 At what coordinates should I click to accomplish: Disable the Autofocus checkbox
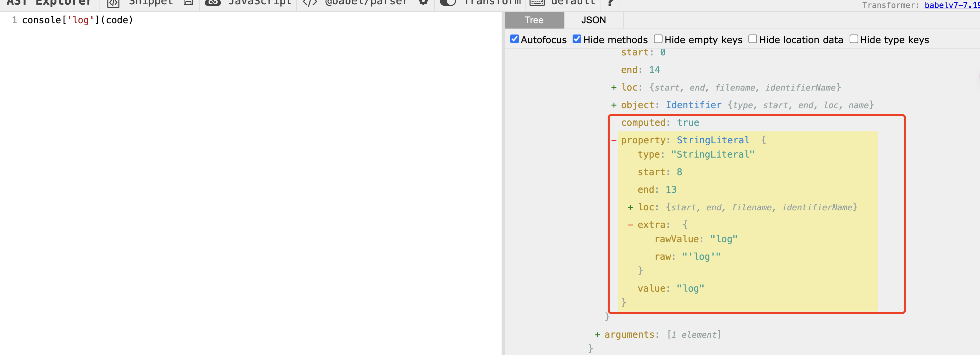coord(514,39)
